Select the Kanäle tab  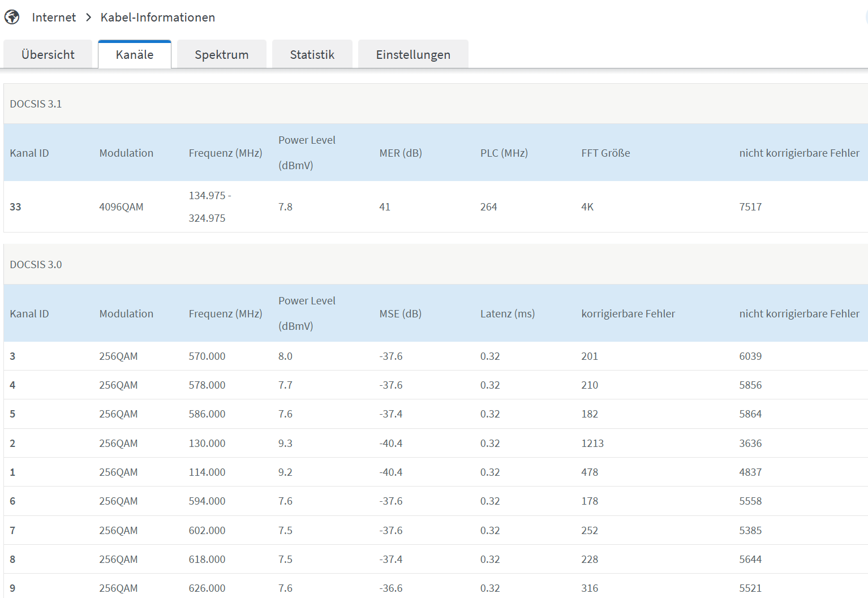click(135, 54)
